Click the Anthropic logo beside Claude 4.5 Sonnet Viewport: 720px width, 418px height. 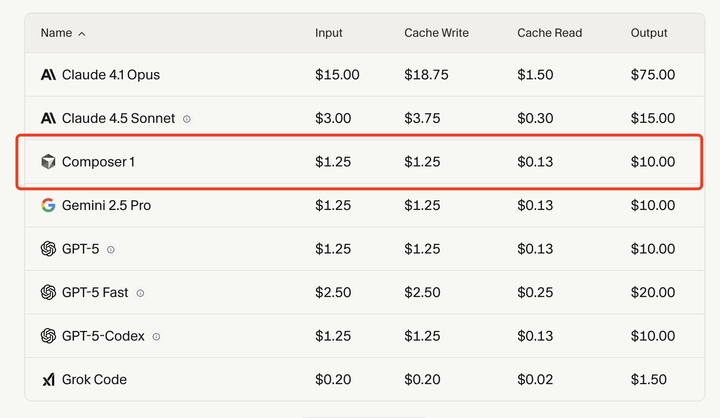point(48,118)
